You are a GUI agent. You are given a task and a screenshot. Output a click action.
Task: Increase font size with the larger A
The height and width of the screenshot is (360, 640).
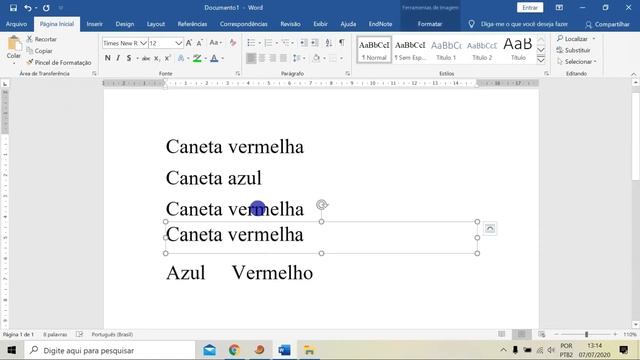click(x=189, y=43)
